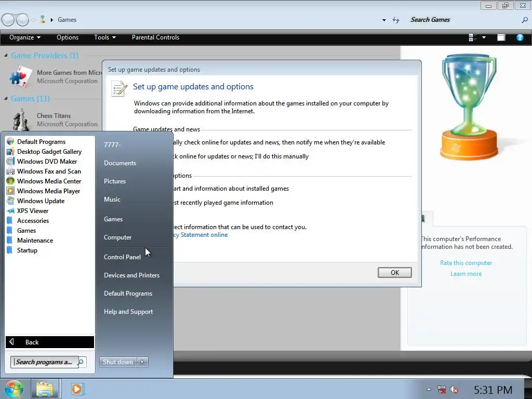
Task: Click the blue Help icon
Action: click(x=520, y=37)
